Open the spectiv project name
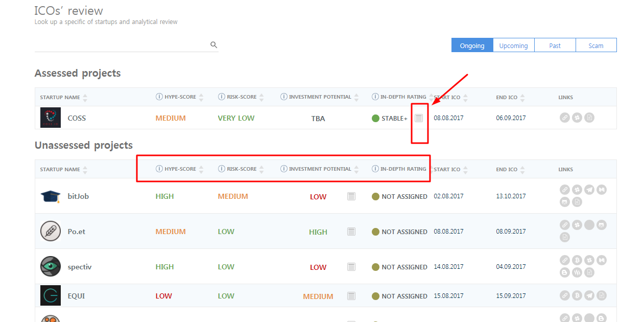This screenshot has width=644, height=322. (x=80, y=267)
